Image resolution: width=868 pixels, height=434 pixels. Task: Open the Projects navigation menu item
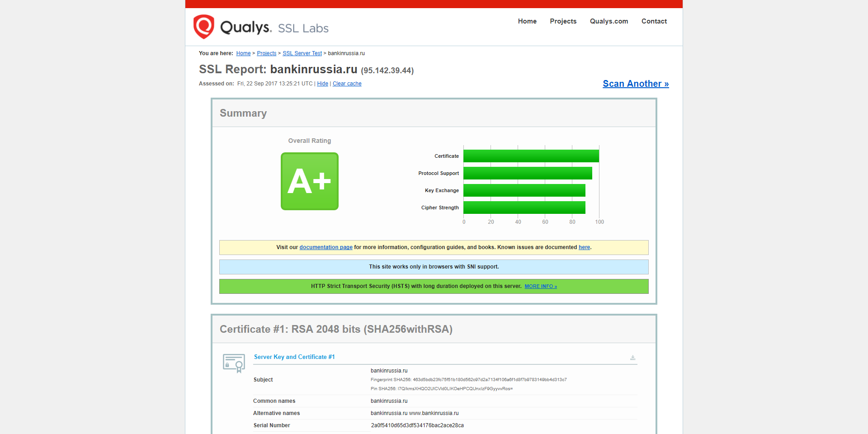[563, 21]
